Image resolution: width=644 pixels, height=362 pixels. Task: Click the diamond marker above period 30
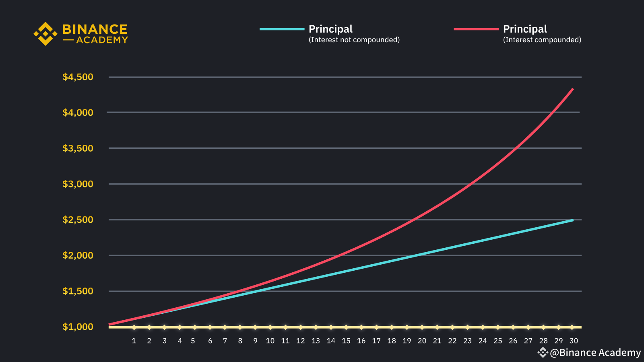(x=572, y=327)
